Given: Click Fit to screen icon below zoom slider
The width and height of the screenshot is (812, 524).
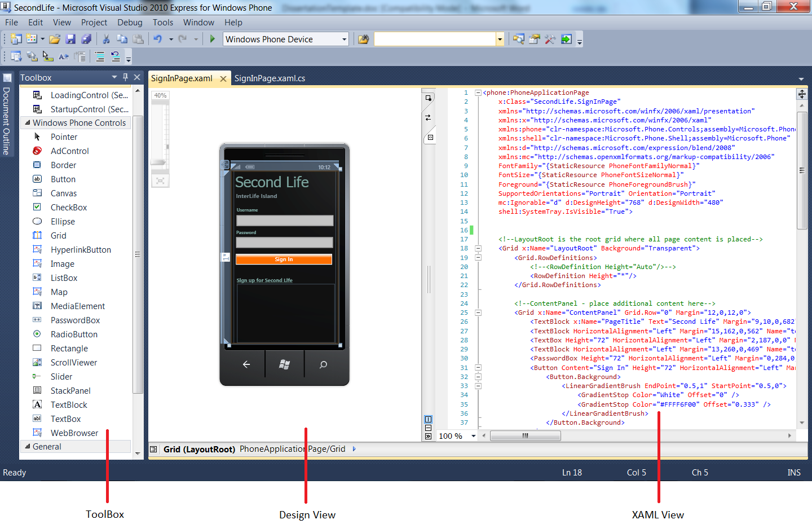Looking at the screenshot, I should pos(160,180).
